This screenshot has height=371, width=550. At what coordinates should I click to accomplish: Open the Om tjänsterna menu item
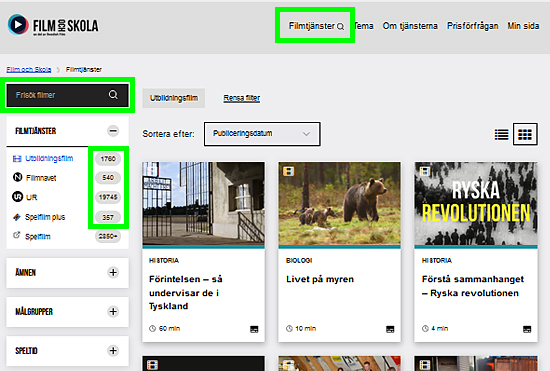(x=410, y=26)
